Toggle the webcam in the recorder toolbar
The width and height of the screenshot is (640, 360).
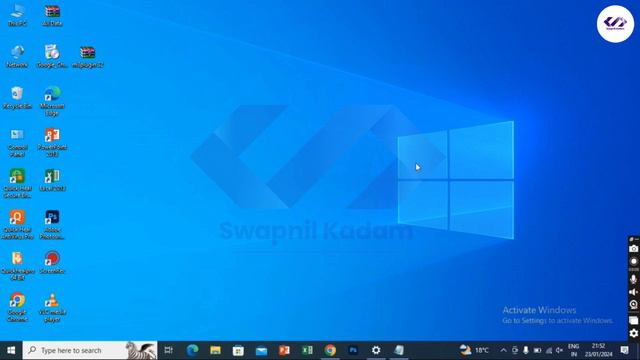[633, 304]
